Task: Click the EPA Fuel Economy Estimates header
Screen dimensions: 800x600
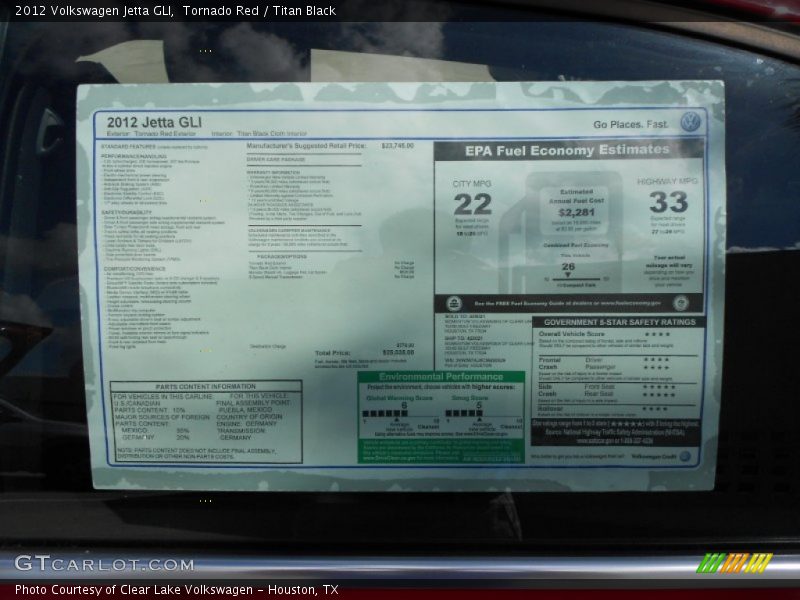Action: [568, 152]
